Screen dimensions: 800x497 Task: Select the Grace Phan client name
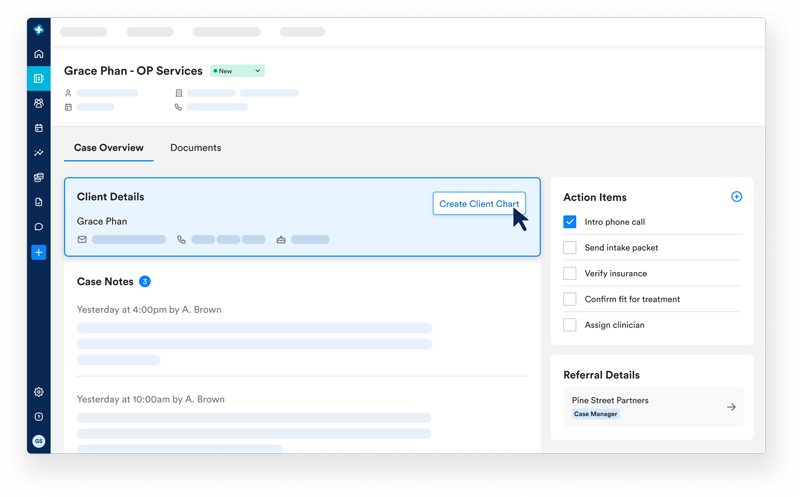click(102, 221)
